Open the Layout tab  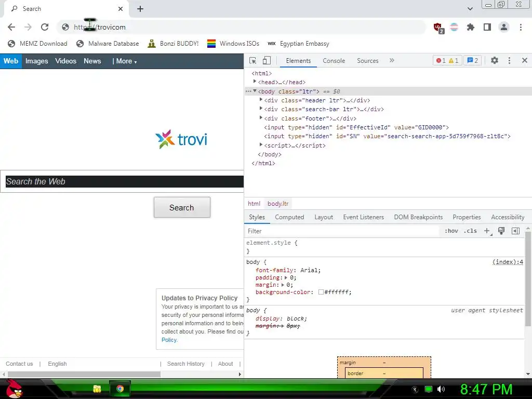tap(324, 217)
